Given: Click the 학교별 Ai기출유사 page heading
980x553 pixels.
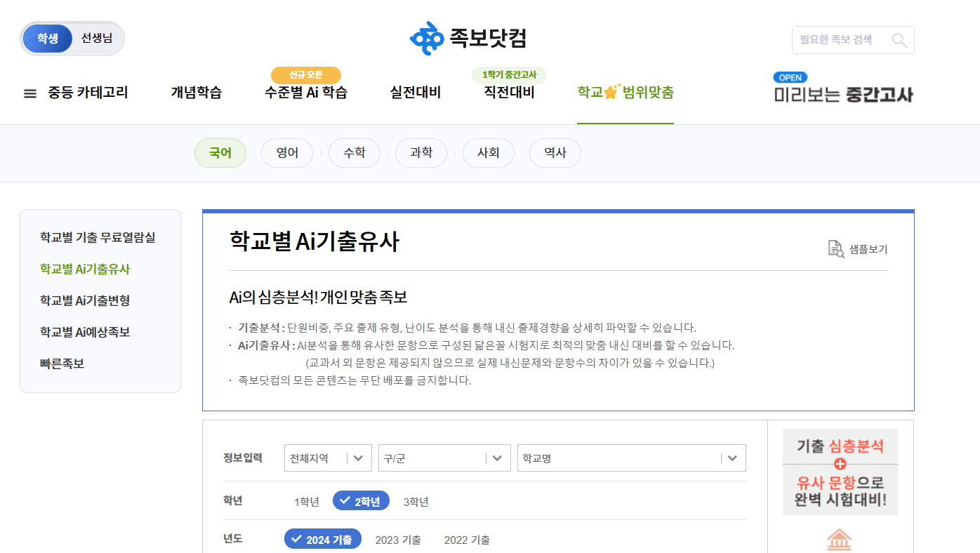Looking at the screenshot, I should (x=314, y=241).
